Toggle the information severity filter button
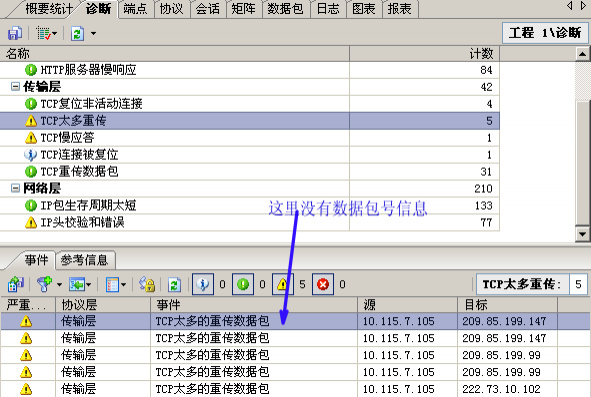The image size is (591, 397). pos(203,284)
